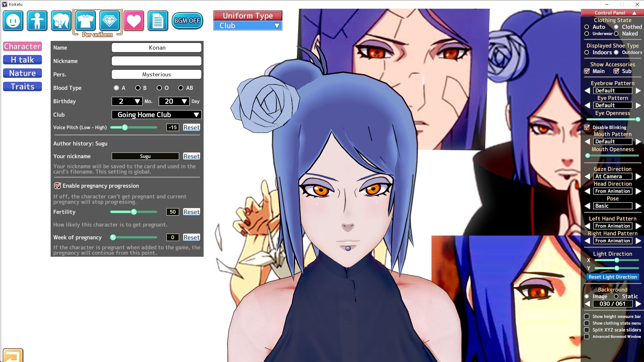Reset Week of pregnancy value

point(192,237)
